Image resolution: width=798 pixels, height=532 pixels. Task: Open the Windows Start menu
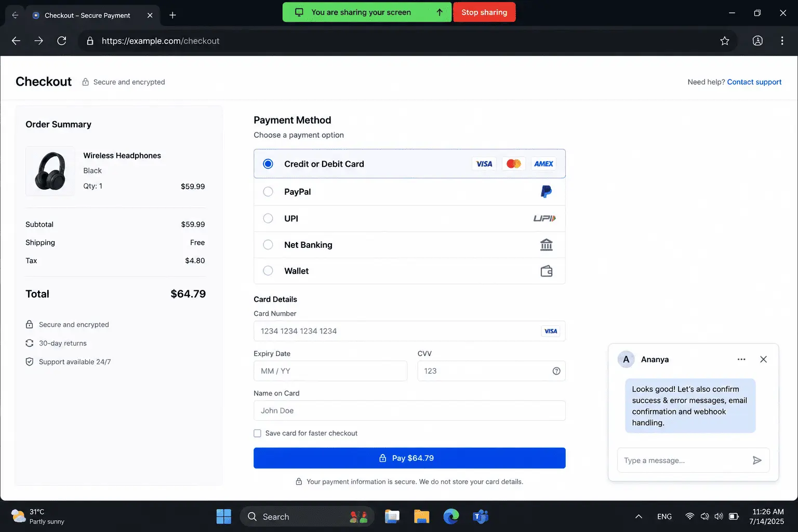(224, 516)
